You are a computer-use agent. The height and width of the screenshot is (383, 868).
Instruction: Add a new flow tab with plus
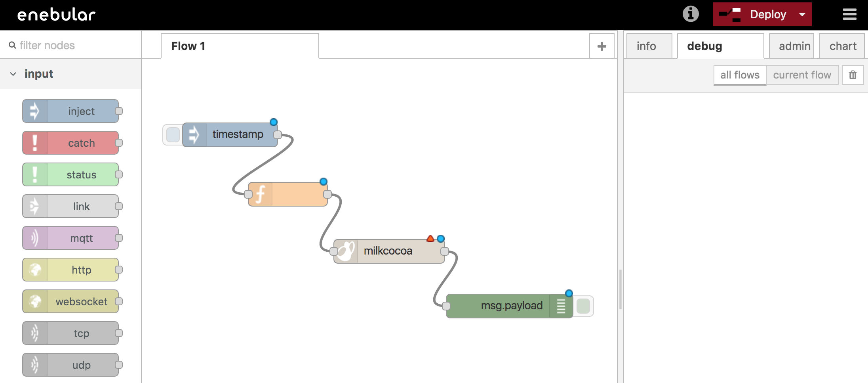602,46
